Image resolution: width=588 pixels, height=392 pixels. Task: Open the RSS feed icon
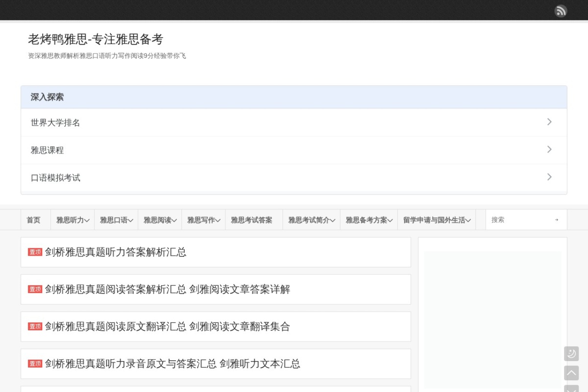coord(561,11)
